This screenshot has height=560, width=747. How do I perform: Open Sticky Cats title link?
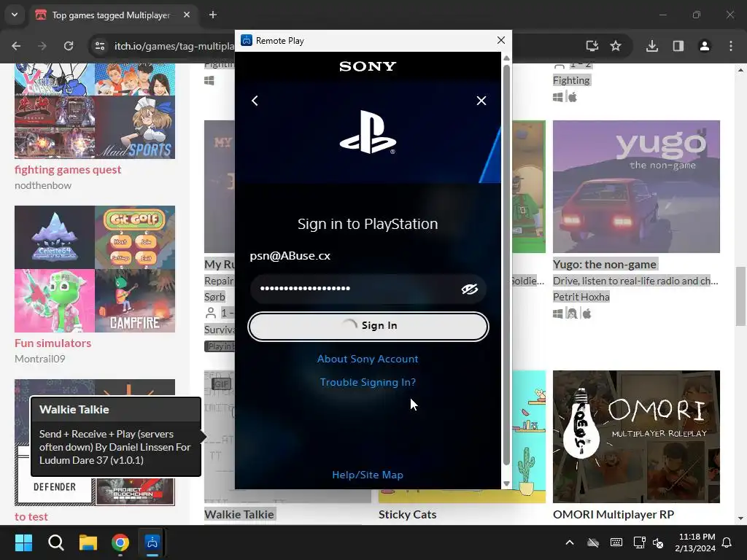[x=407, y=515]
